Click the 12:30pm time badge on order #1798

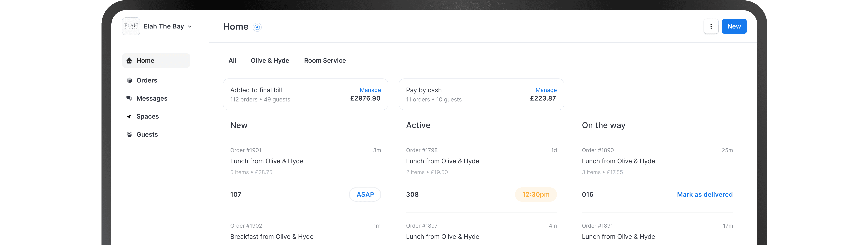(535, 194)
